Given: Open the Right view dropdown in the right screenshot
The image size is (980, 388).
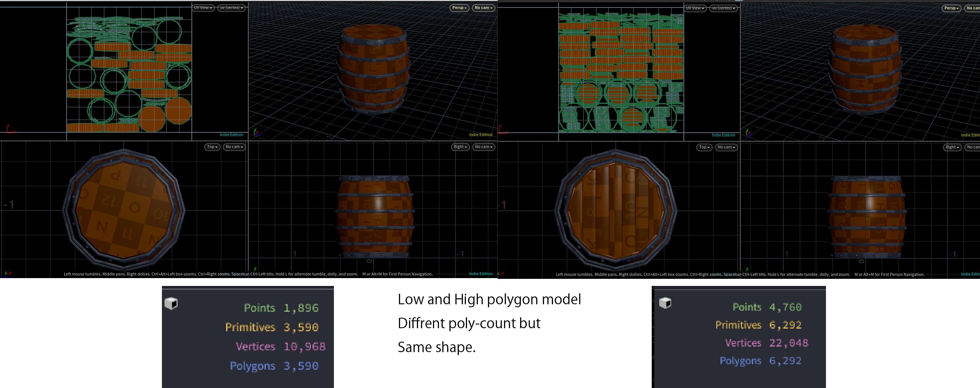Looking at the screenshot, I should (952, 147).
